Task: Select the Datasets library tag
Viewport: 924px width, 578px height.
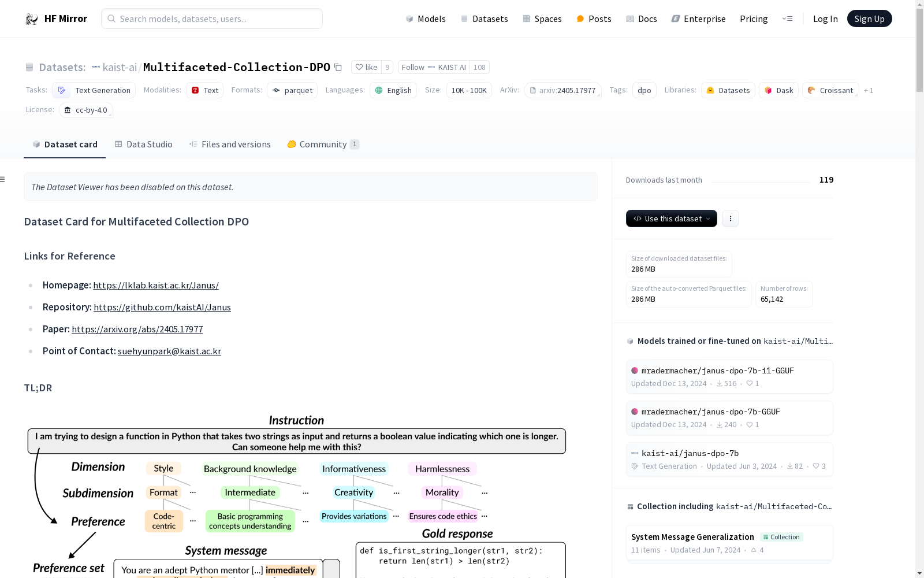Action: [728, 90]
